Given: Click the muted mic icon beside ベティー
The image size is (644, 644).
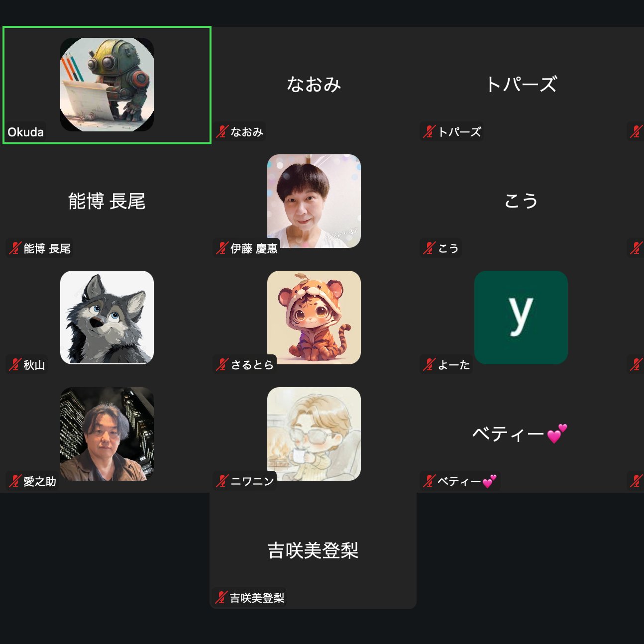Looking at the screenshot, I should (x=429, y=481).
